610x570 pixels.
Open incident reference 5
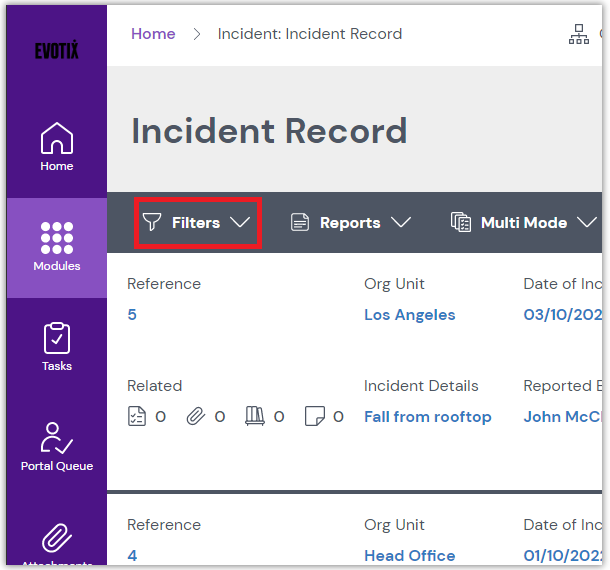tap(132, 315)
